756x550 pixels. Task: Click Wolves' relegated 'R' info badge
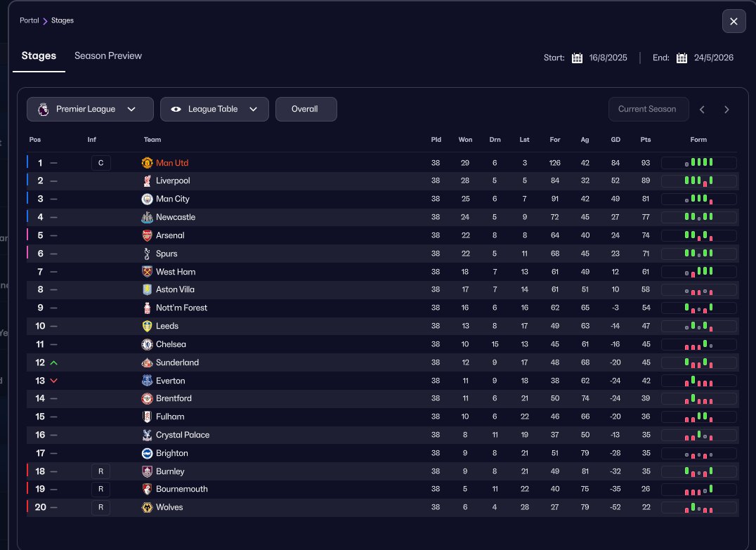tap(100, 507)
